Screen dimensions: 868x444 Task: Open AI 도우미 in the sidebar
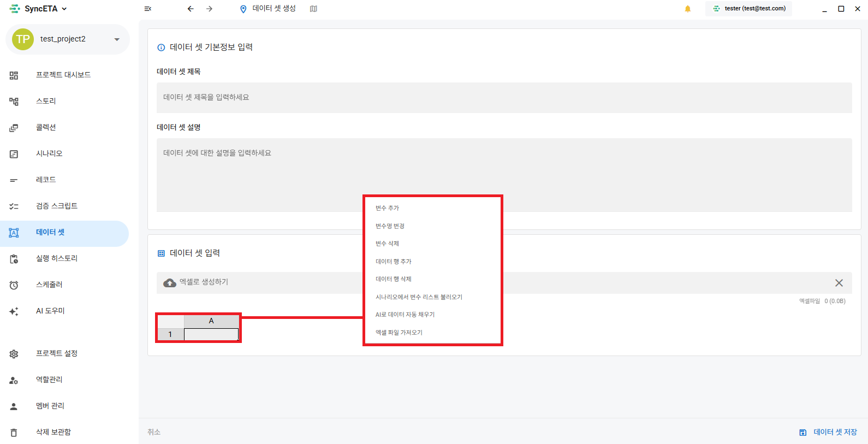[x=50, y=311]
